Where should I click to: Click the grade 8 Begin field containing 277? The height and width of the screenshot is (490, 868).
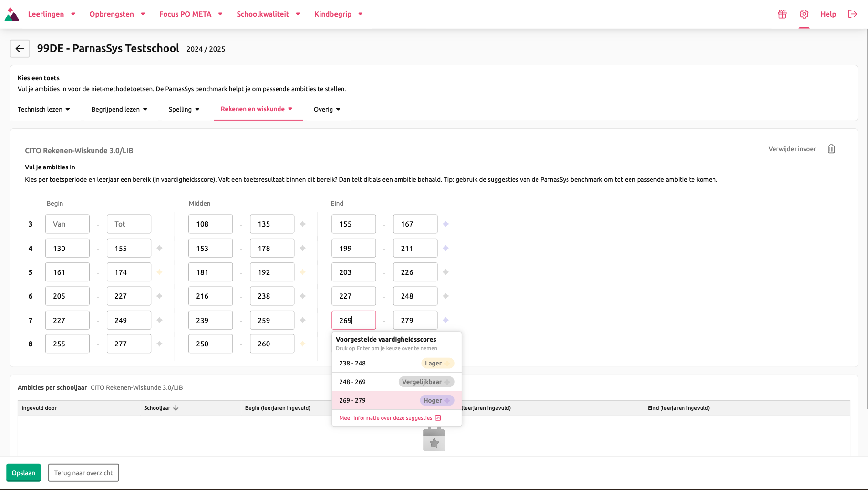[x=129, y=344]
